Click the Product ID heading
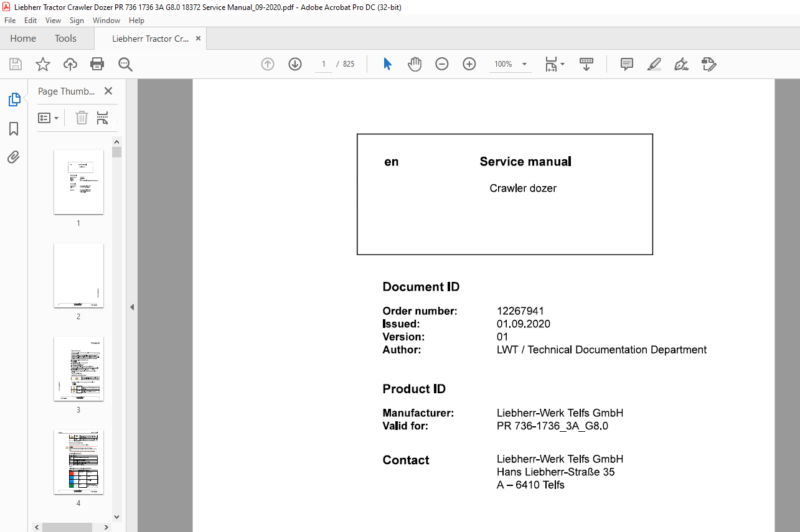 414,389
